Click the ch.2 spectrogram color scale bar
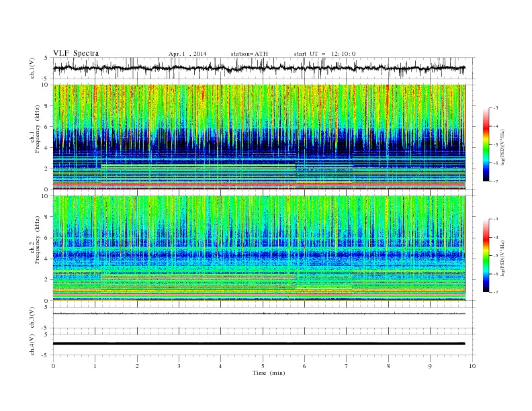This screenshot has height=411, width=532. tap(486, 255)
